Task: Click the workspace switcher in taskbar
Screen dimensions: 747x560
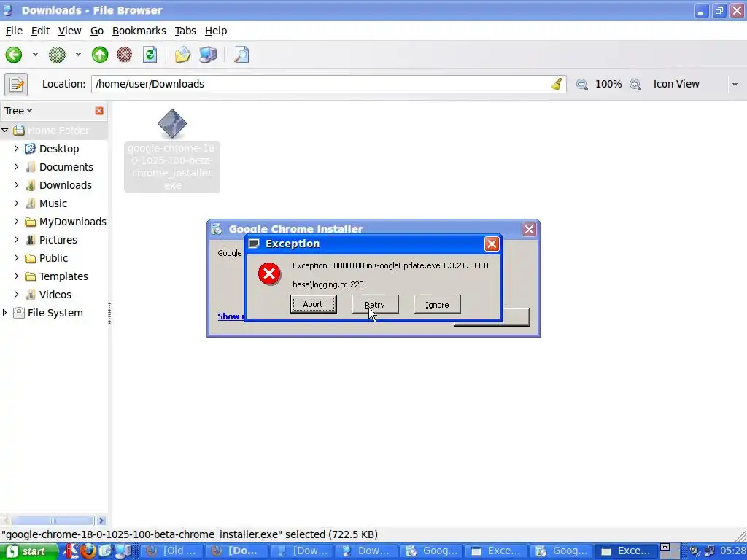Action: point(670,551)
